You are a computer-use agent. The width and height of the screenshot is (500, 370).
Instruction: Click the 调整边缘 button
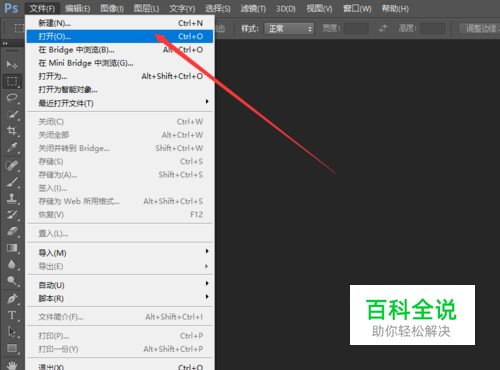point(479,29)
